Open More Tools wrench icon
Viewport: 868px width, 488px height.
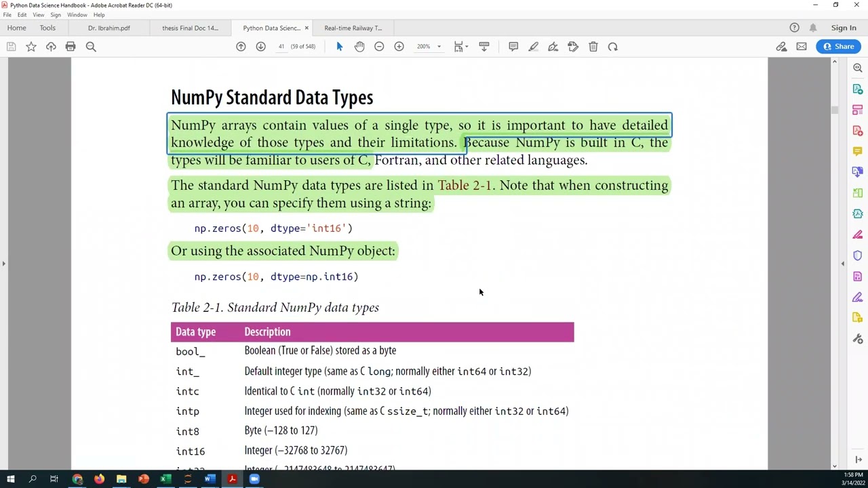[x=858, y=339]
